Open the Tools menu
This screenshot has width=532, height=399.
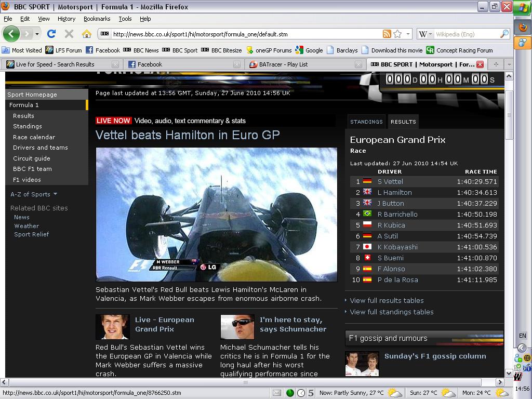click(x=125, y=19)
